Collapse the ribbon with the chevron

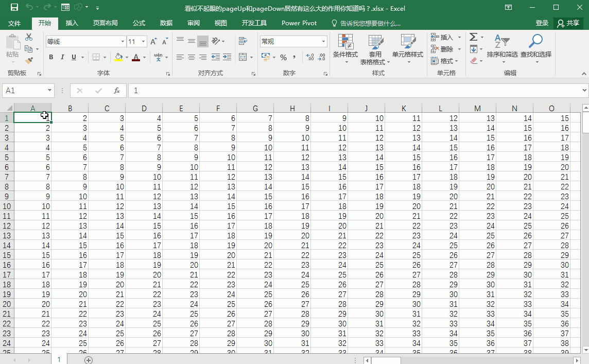click(584, 74)
